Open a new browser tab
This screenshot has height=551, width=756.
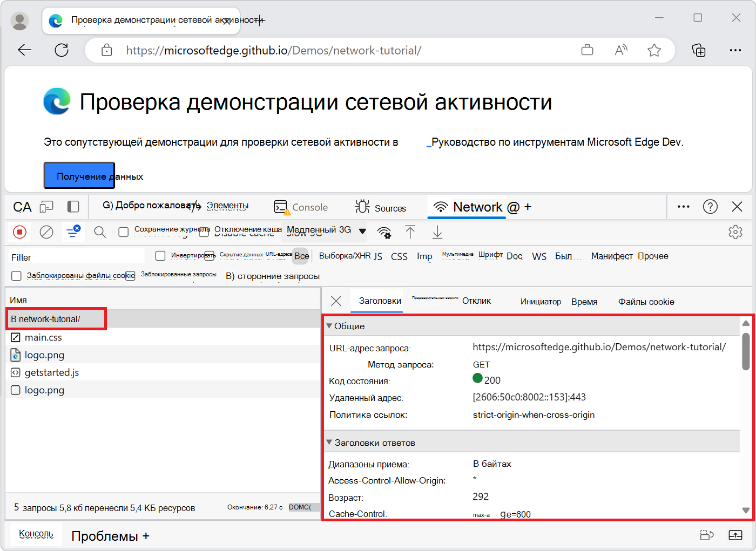point(259,21)
